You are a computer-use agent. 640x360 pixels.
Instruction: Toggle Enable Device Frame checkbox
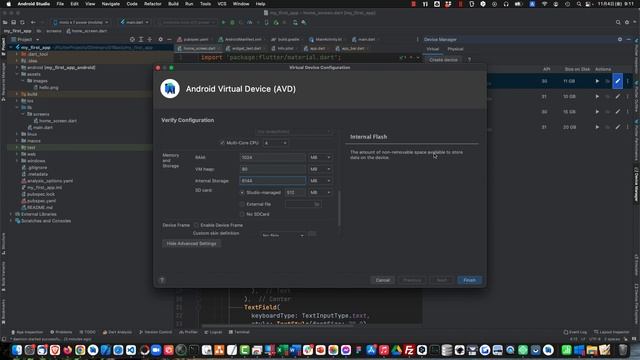pyautogui.click(x=196, y=225)
